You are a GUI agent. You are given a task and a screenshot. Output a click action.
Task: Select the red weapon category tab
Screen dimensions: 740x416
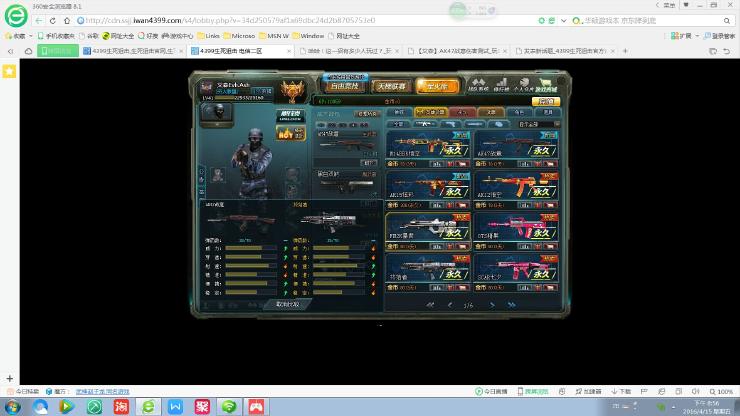click(x=462, y=112)
